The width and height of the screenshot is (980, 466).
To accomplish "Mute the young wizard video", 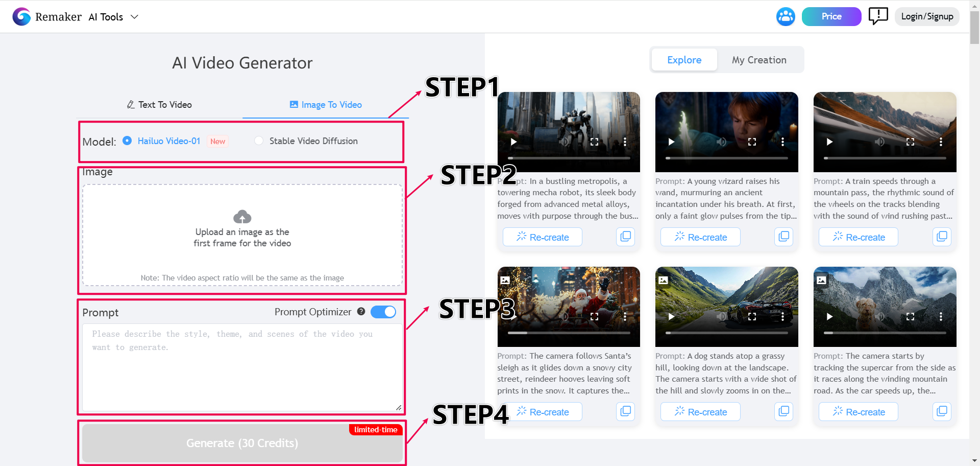I will 721,142.
